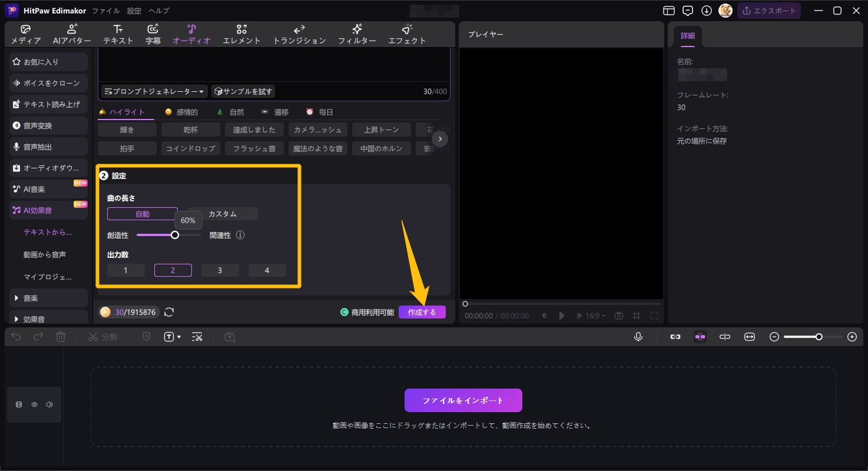Open the ファイル menu
This screenshot has height=471, width=868.
click(106, 11)
